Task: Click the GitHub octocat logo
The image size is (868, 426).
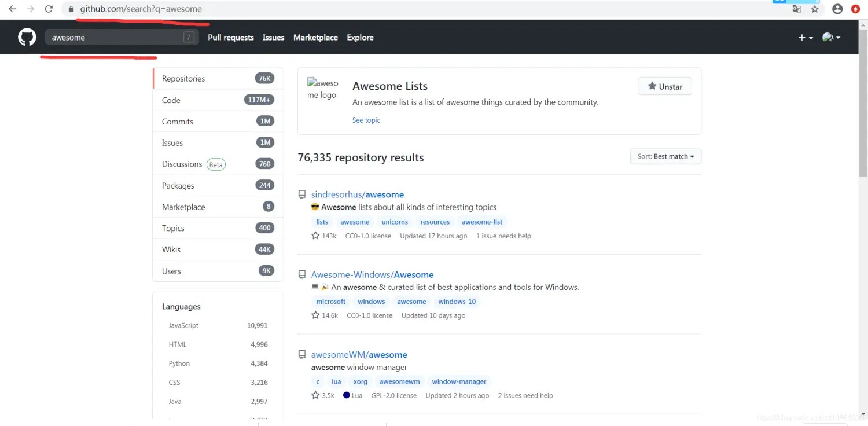Action: tap(27, 36)
